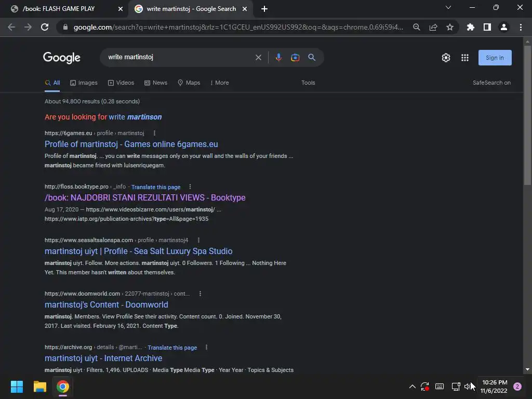Open NAJDOBRI STANI REZULTATI VIEWS Booktype result
The width and height of the screenshot is (532, 399).
click(145, 198)
